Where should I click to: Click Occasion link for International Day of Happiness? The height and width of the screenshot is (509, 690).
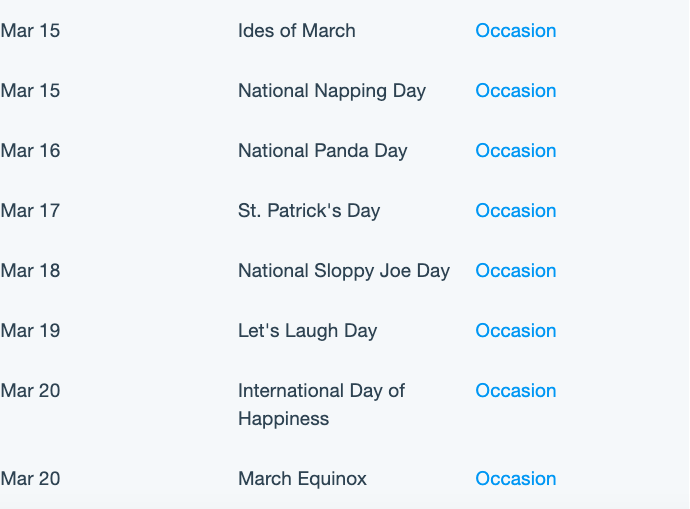click(x=516, y=390)
